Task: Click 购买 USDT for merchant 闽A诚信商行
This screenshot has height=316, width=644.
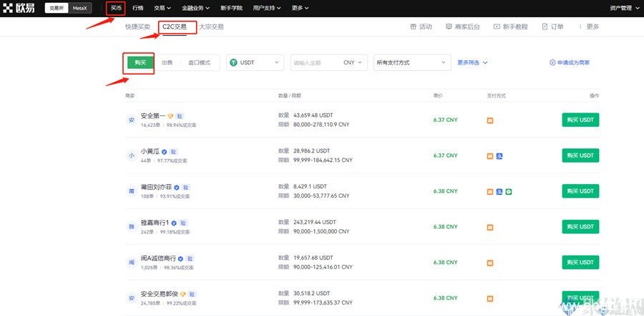Action: coord(580,262)
